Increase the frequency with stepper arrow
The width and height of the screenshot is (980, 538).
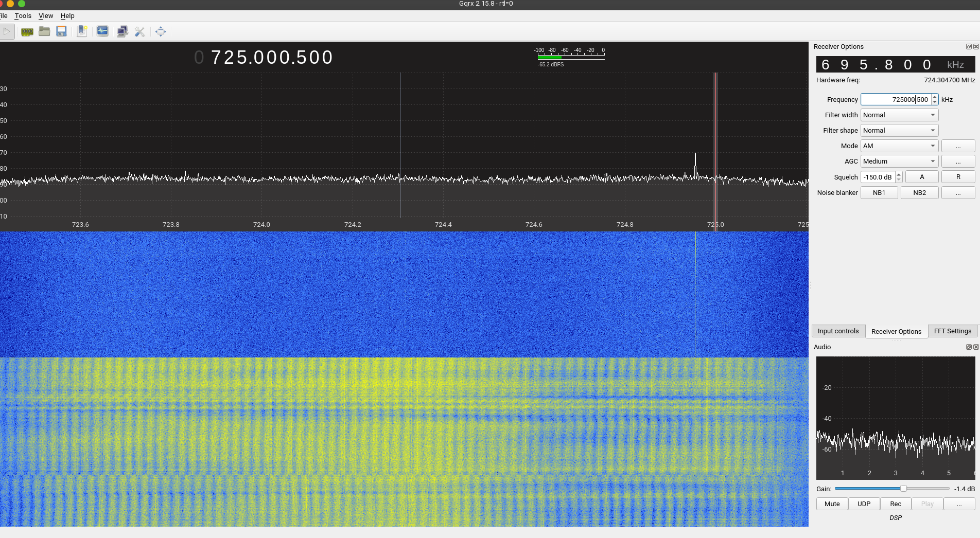click(935, 97)
